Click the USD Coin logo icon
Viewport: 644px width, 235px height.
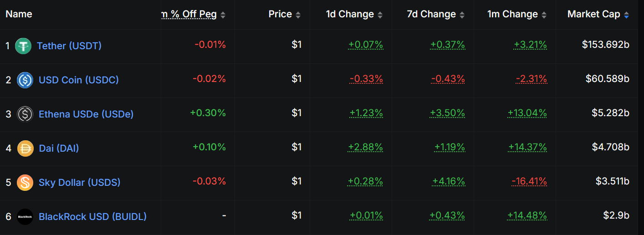click(x=25, y=80)
